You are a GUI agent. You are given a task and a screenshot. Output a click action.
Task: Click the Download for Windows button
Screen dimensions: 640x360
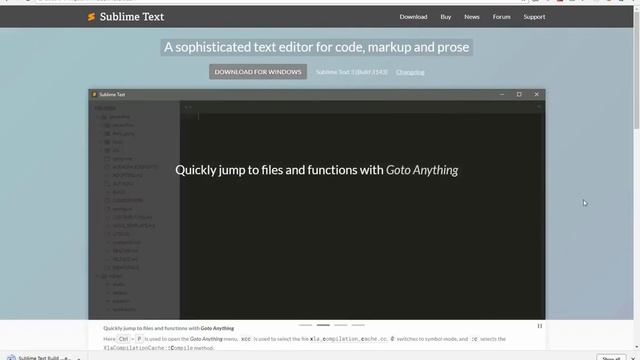258,72
